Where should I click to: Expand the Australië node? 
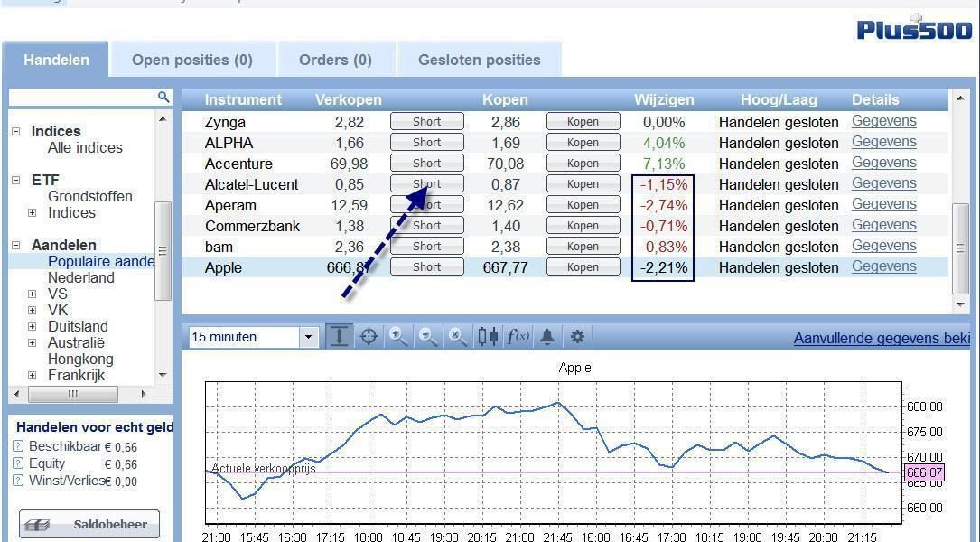tap(33, 342)
